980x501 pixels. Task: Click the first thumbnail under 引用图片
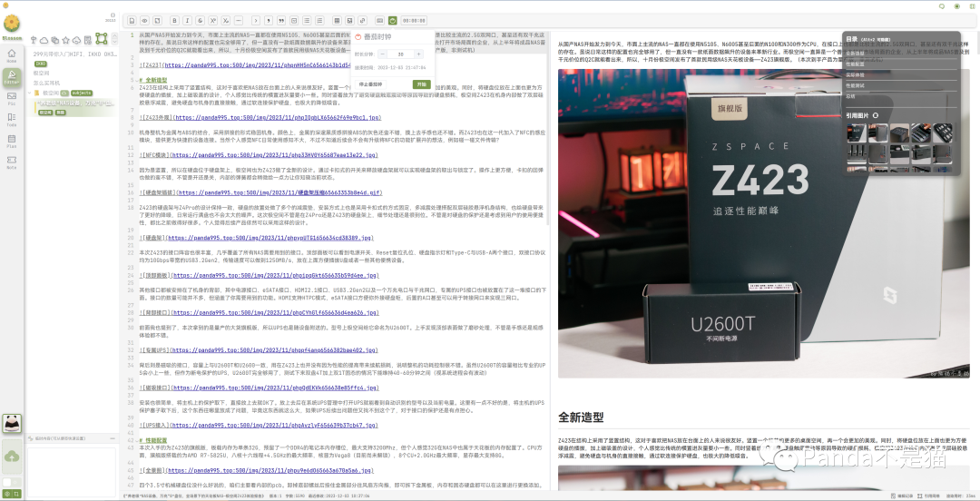(x=857, y=133)
